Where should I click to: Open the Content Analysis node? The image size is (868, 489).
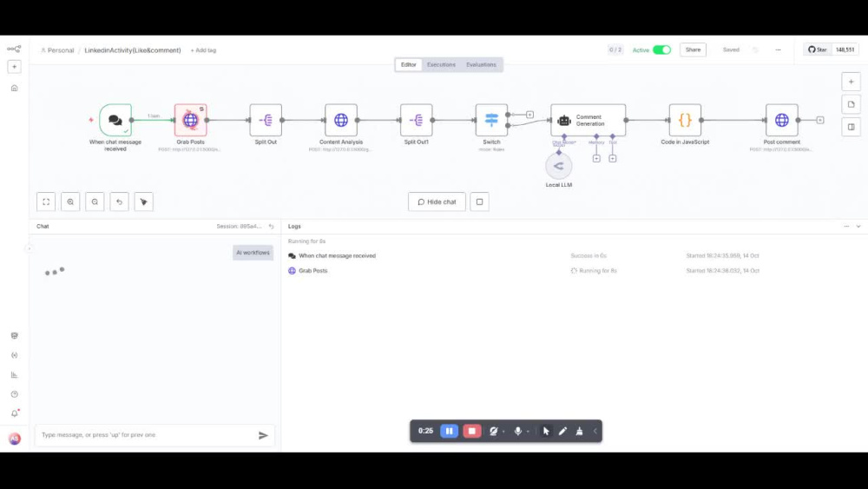[341, 120]
